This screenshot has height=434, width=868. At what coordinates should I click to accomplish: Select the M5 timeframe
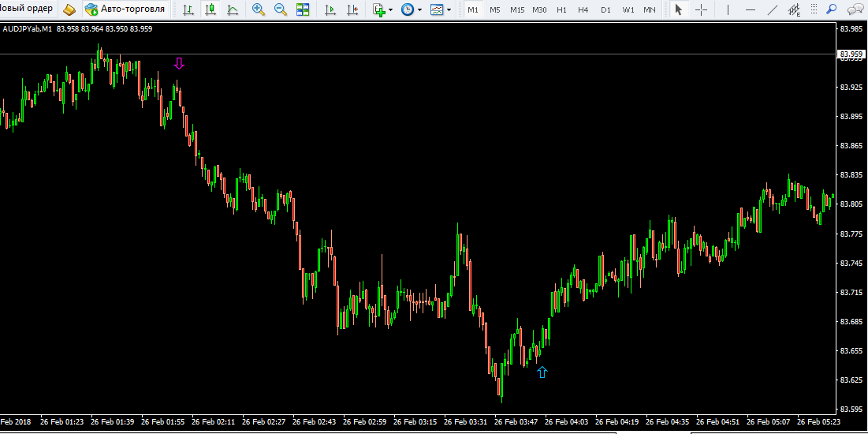(495, 10)
